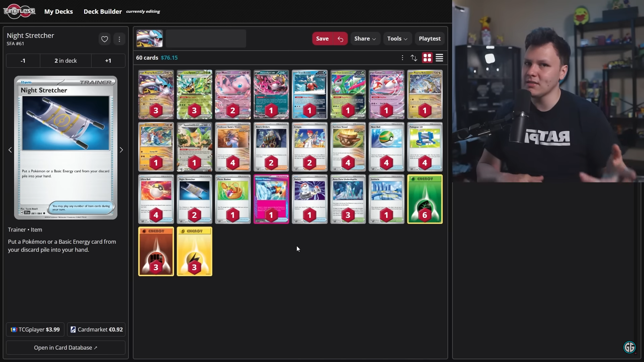Viewport: 644px width, 362px height.
Task: Open the Tools dropdown
Action: click(397, 39)
